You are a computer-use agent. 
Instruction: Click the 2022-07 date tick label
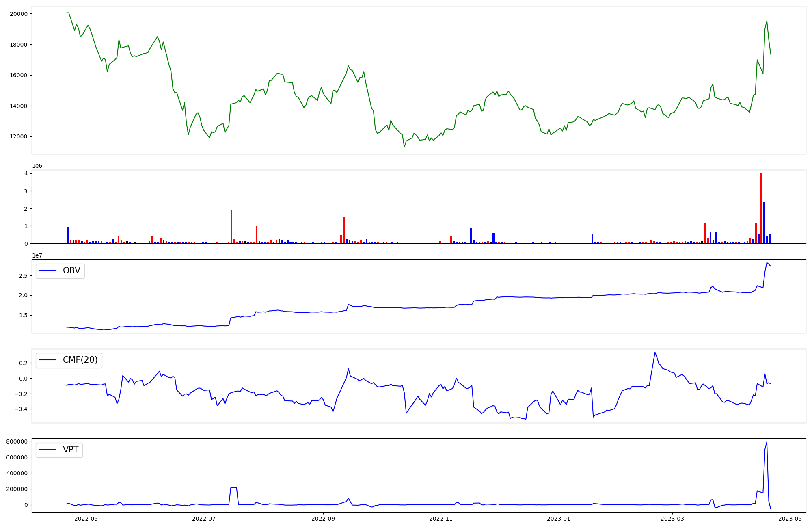(204, 519)
